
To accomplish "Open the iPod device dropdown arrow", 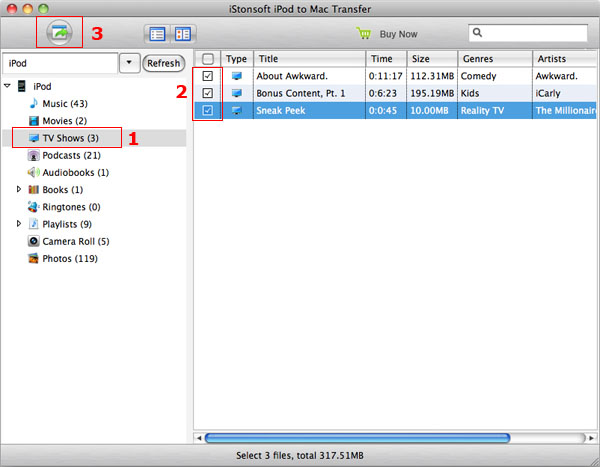I will point(129,63).
